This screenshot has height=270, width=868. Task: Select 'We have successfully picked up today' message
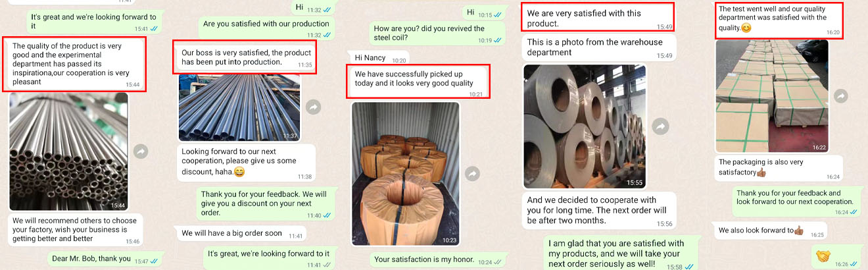pos(417,83)
